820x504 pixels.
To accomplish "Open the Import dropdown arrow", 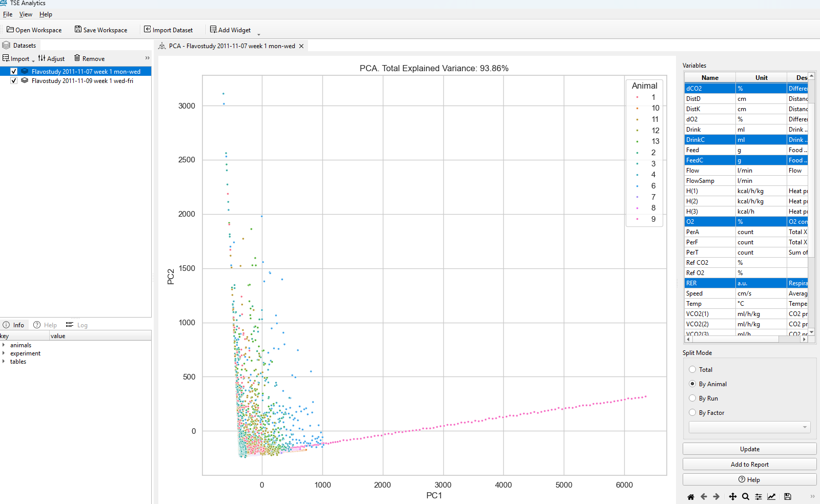I will tap(32, 59).
